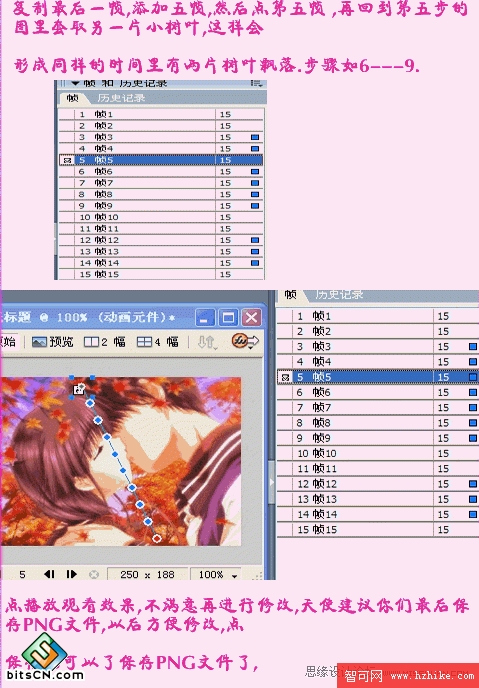Viewport: 479px width, 688px height.
Task: Click the blue object indicator on 帧6, upper panel
Action: [255, 172]
